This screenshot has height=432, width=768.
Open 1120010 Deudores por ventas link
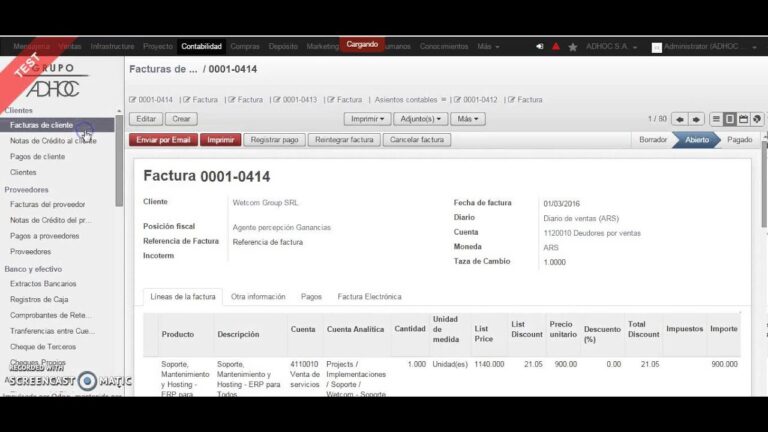592,234
